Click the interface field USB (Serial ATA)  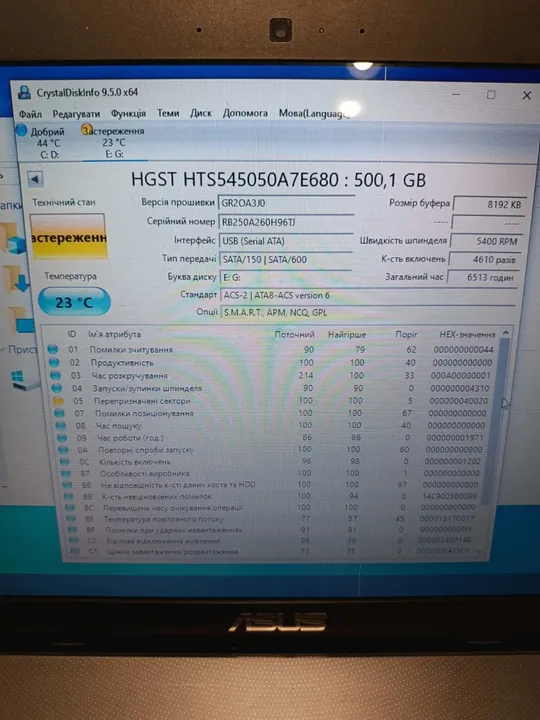(x=286, y=241)
